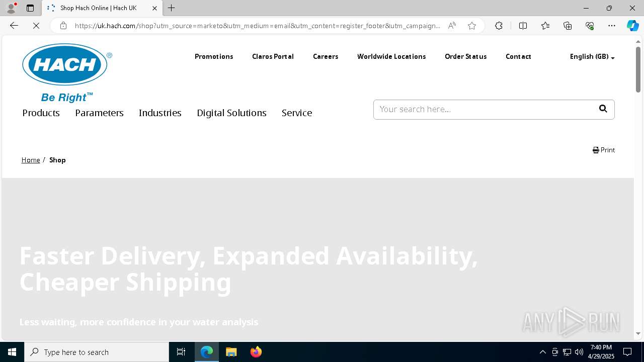
Task: Expand the English (GB) language dropdown
Action: coord(592,56)
